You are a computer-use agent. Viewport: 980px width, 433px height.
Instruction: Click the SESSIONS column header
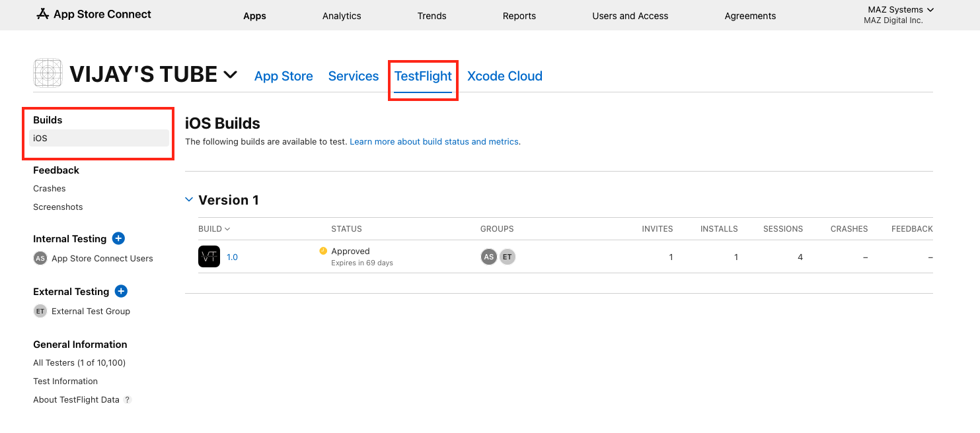click(x=783, y=229)
